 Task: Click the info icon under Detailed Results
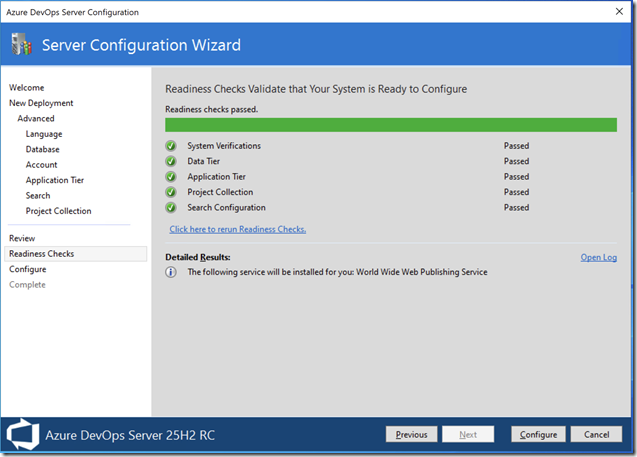pos(171,272)
